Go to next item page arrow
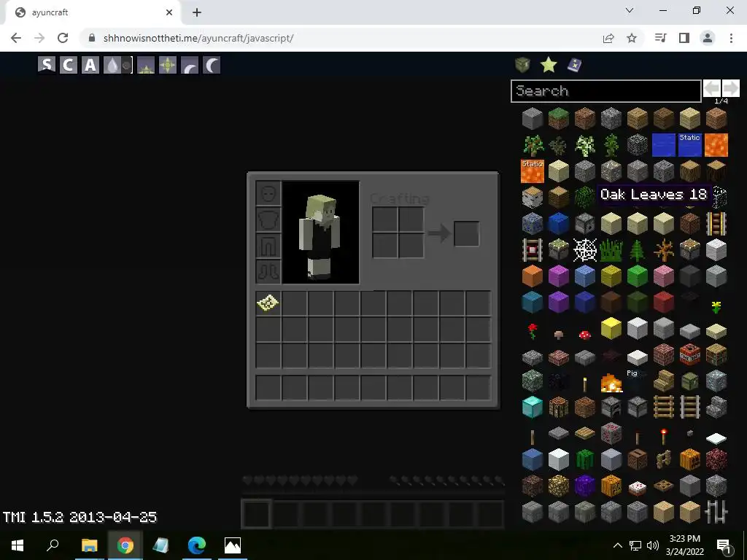 click(731, 88)
